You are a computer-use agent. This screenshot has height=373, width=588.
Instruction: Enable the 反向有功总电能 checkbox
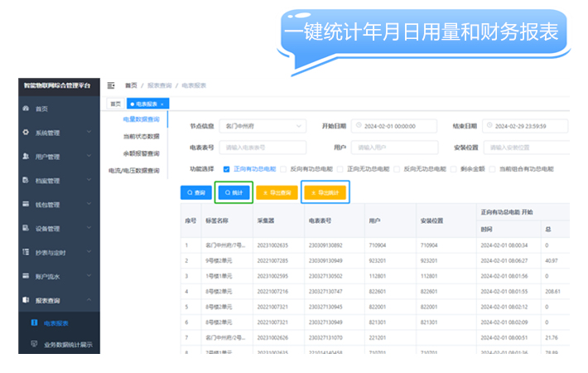click(x=284, y=168)
